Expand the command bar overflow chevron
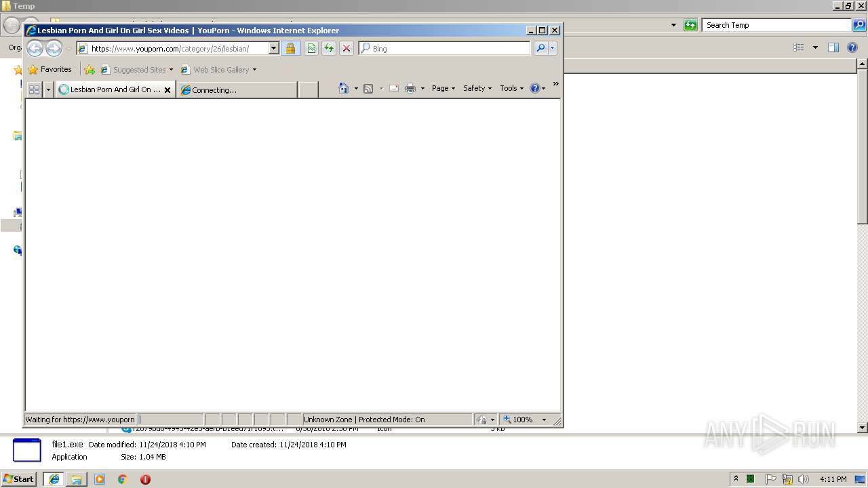 (555, 84)
